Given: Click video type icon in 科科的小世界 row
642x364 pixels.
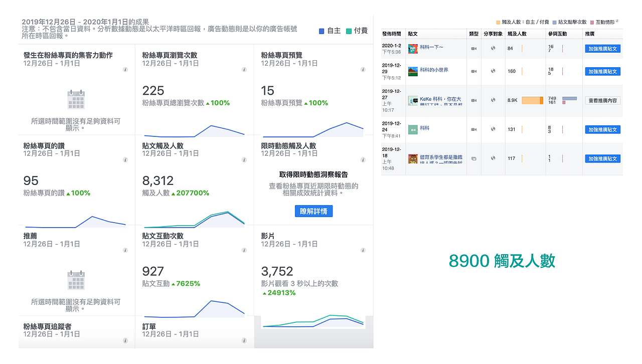Looking at the screenshot, I should [x=473, y=72].
